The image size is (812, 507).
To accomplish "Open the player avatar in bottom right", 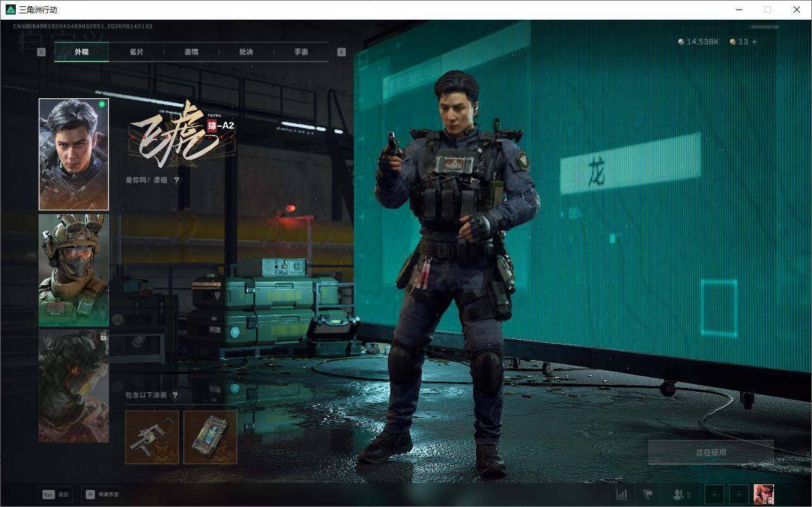I will (763, 494).
